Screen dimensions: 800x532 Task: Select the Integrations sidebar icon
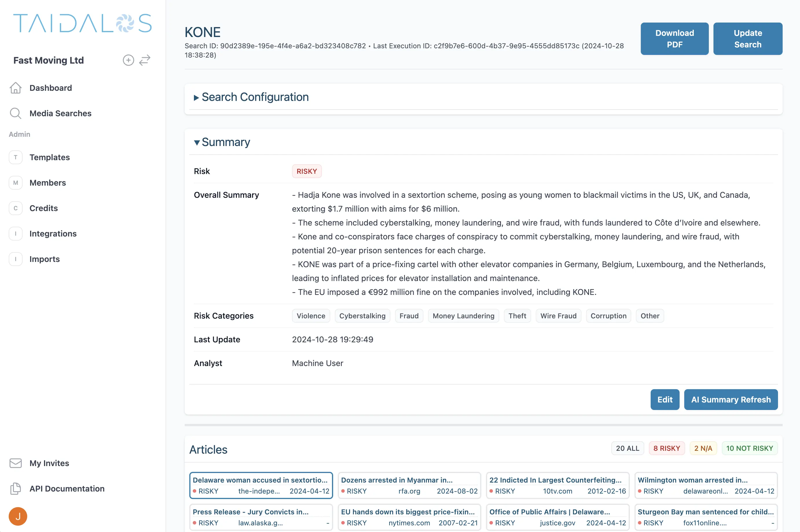pos(16,233)
